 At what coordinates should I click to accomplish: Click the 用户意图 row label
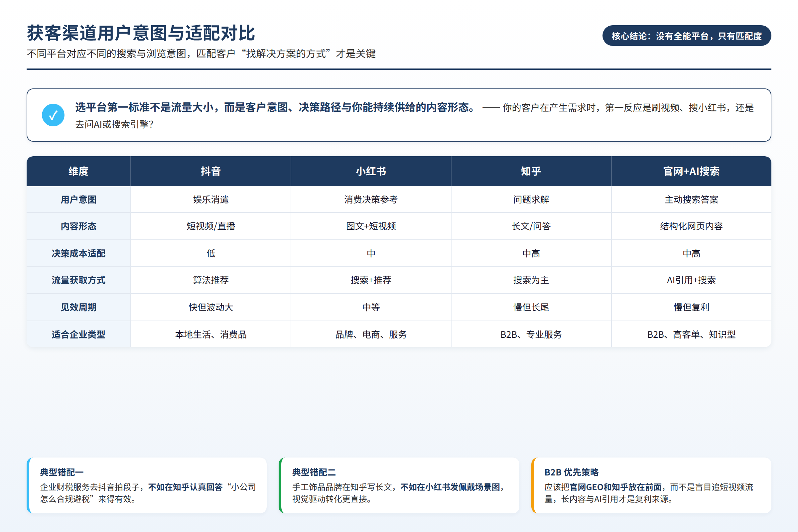point(78,199)
